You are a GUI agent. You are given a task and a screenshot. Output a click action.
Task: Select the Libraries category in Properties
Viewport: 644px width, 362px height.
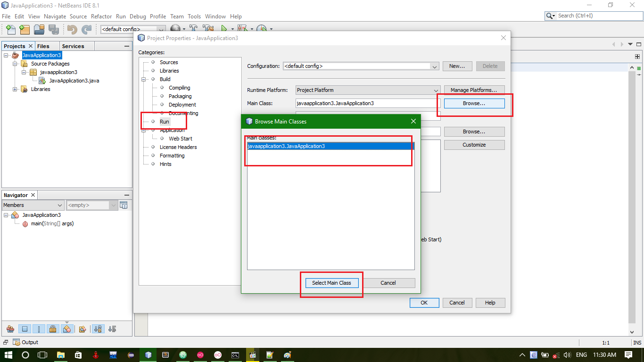point(169,71)
